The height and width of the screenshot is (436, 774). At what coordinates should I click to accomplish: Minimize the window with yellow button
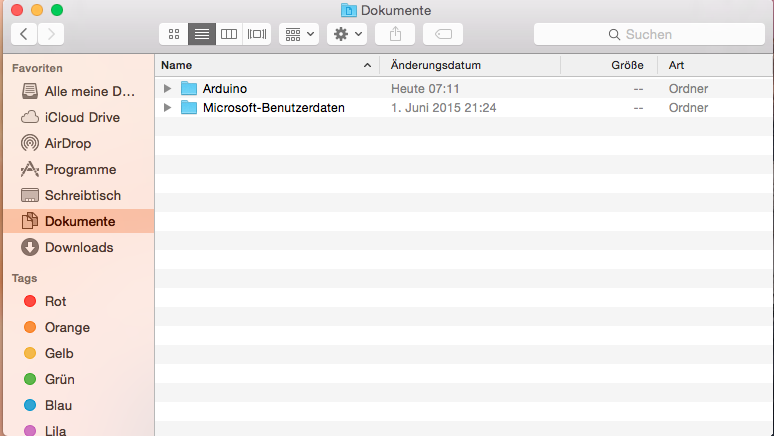37,10
